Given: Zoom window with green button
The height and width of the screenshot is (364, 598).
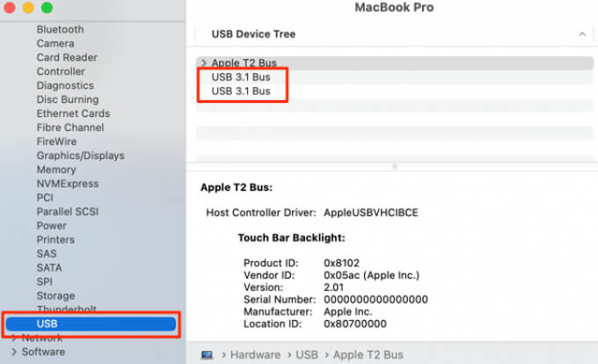Looking at the screenshot, I should tap(47, 8).
